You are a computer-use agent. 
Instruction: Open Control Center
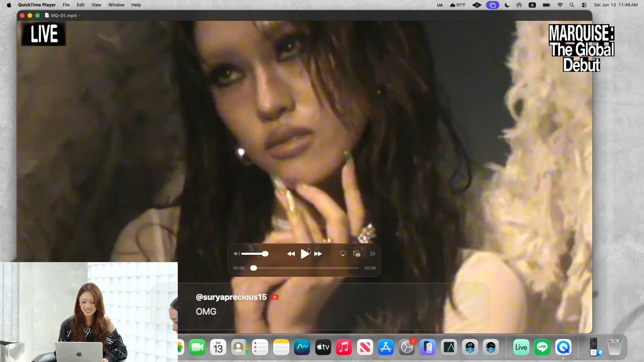tap(584, 5)
